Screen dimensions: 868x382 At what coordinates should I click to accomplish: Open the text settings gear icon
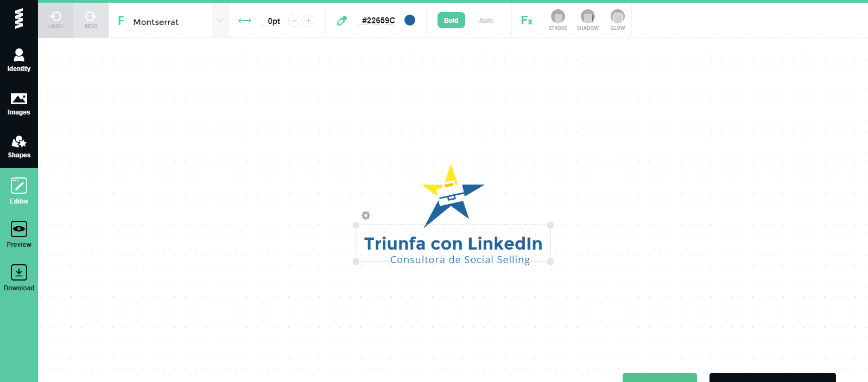point(366,215)
